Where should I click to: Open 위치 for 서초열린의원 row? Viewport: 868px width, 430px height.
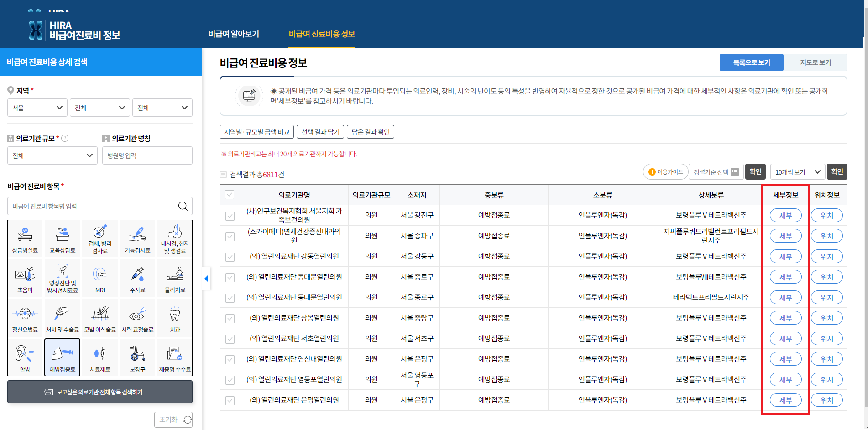[x=826, y=339]
